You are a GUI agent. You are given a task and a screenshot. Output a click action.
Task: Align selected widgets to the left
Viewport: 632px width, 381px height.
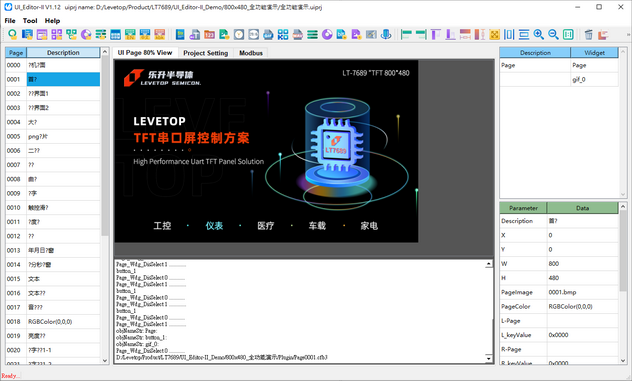[x=406, y=35]
